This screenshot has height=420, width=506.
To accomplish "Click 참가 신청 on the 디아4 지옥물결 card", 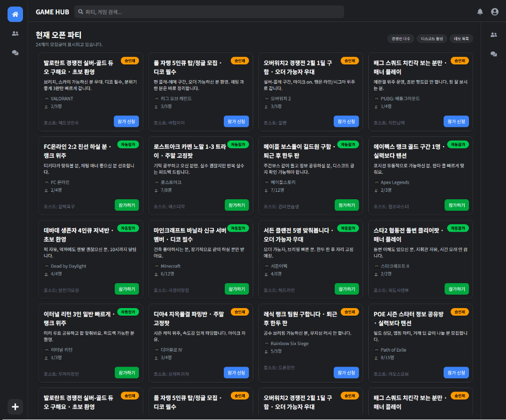I will tap(236, 373).
